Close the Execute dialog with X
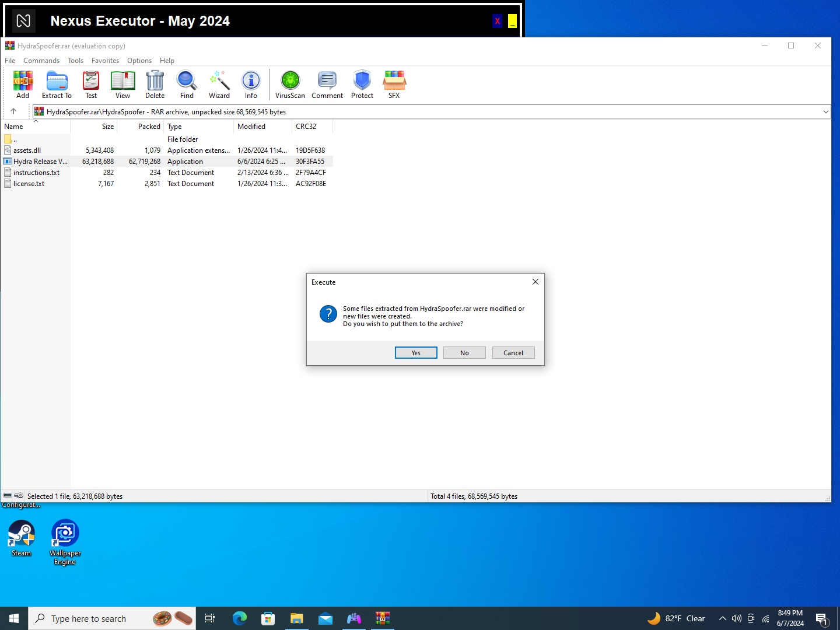The image size is (840, 630). point(535,282)
